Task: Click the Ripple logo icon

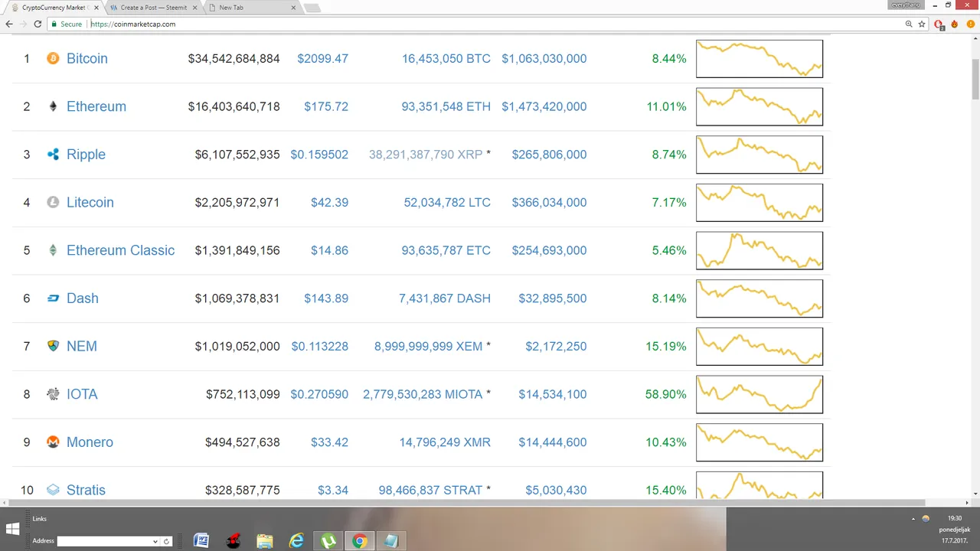Action: [x=53, y=155]
